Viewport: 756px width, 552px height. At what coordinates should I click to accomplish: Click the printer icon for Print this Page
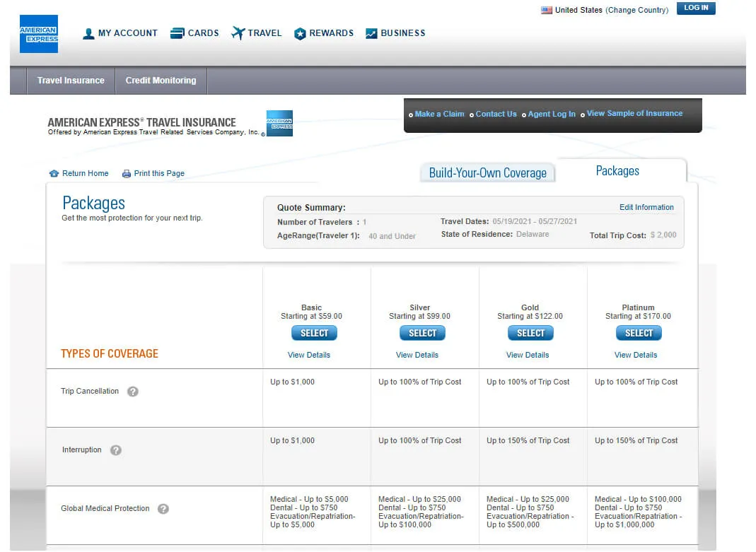(127, 174)
